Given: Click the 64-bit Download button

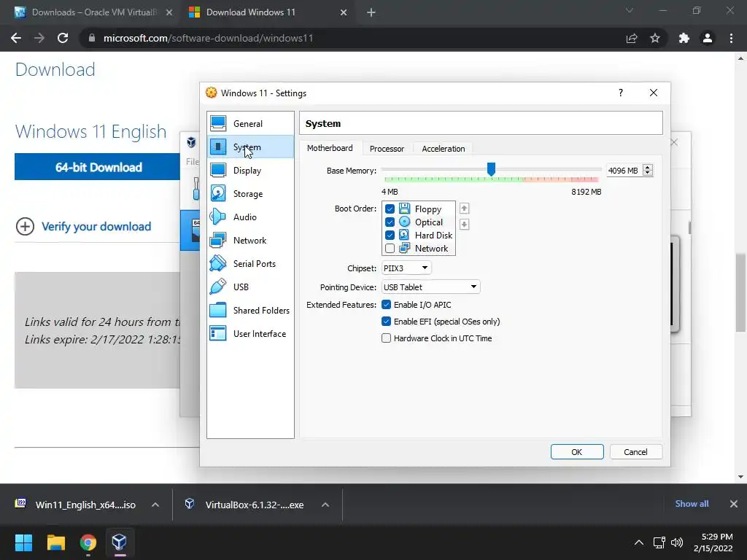Looking at the screenshot, I should (98, 167).
